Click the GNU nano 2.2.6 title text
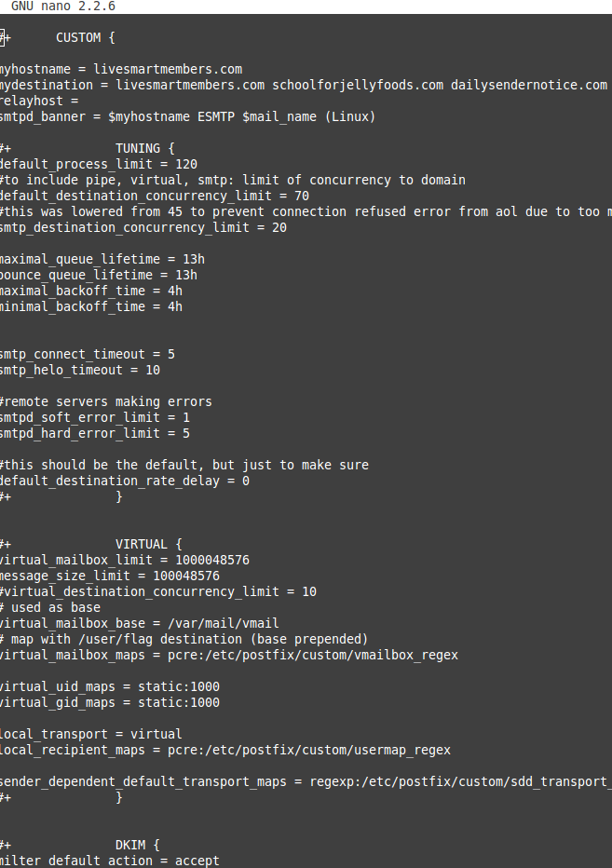 click(x=63, y=7)
